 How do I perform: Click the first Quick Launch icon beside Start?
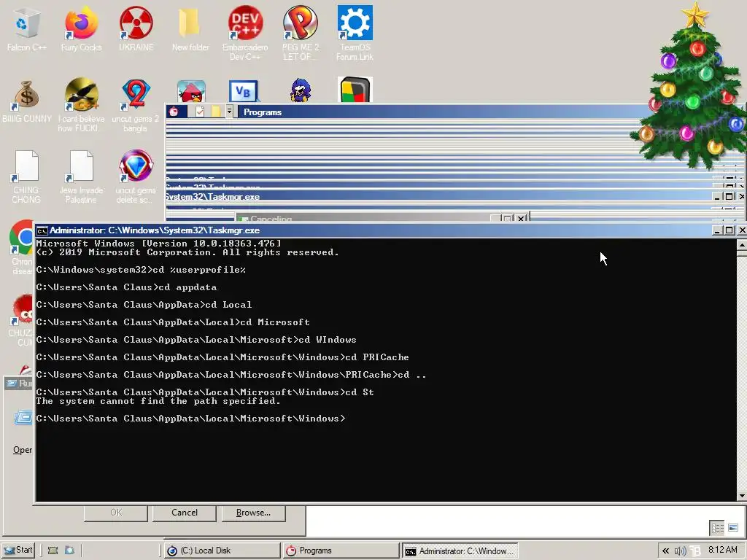pyautogui.click(x=53, y=551)
